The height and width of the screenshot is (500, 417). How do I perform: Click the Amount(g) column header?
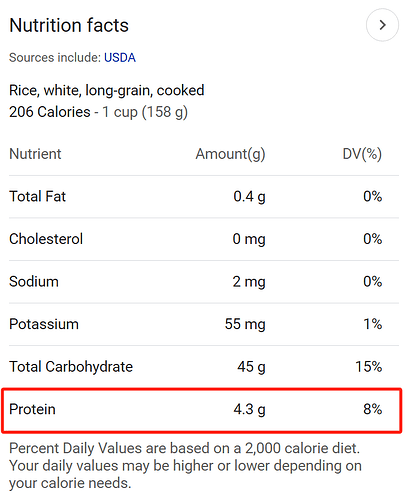(x=230, y=154)
